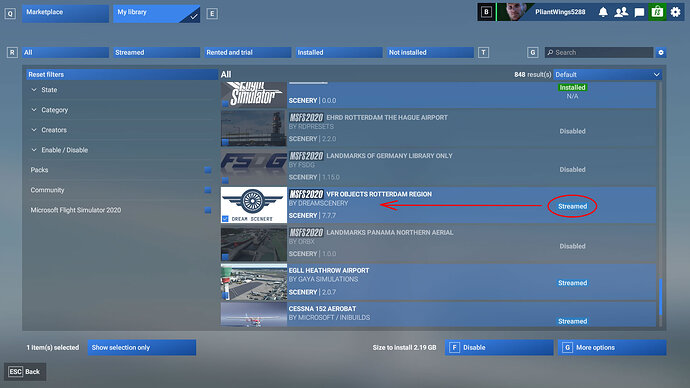Click the FSDG logo thumbnail
The image size is (690, 388).
point(253,167)
